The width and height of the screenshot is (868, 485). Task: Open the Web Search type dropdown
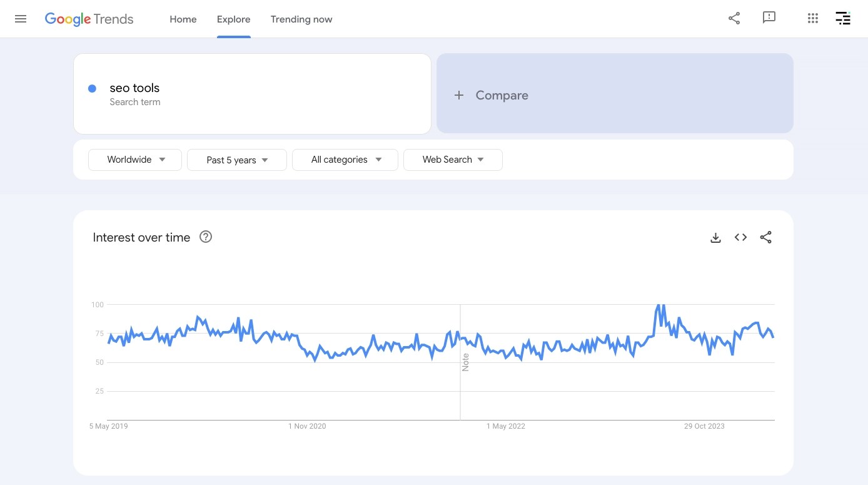(x=453, y=160)
